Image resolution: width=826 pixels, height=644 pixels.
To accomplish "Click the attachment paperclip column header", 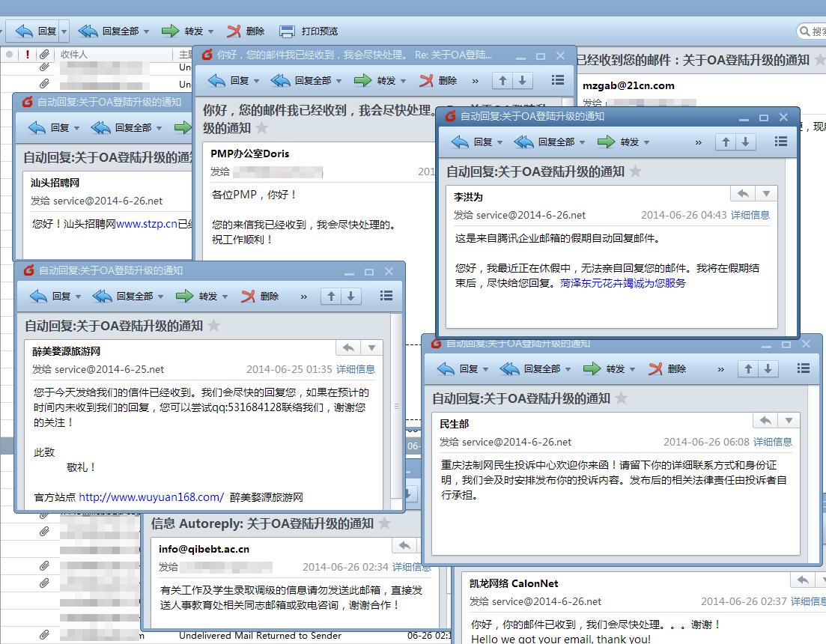I will (44, 55).
